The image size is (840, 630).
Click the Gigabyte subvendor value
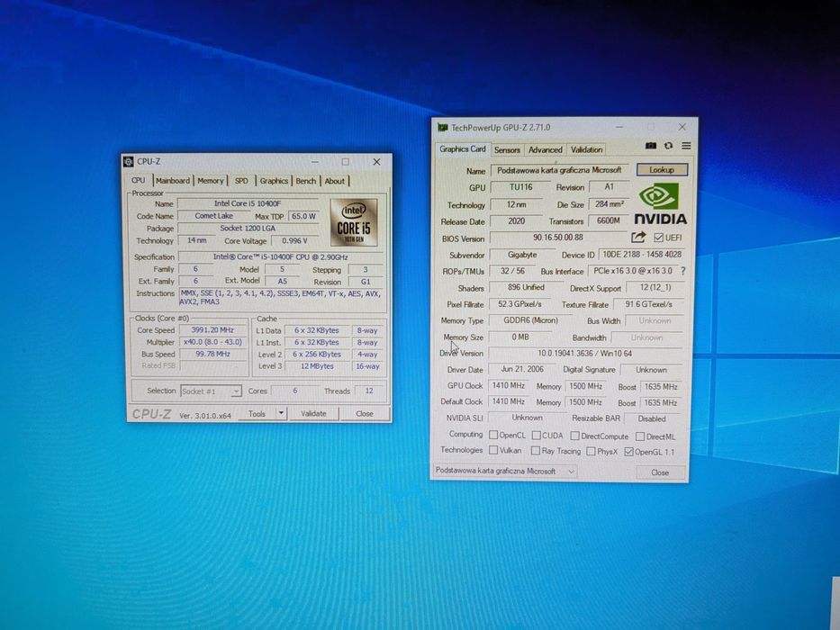coord(522,255)
